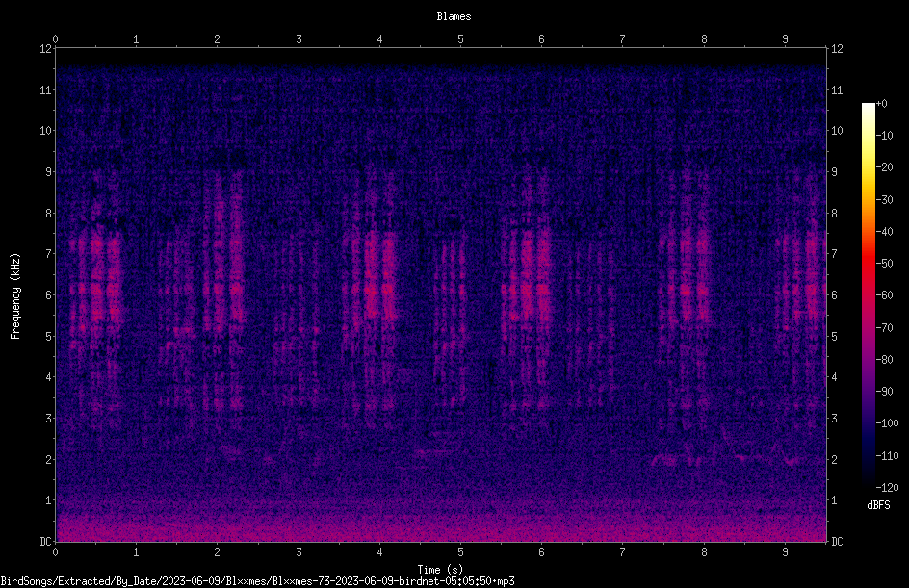Click the "9" tick on the left frequency axis

[48, 172]
